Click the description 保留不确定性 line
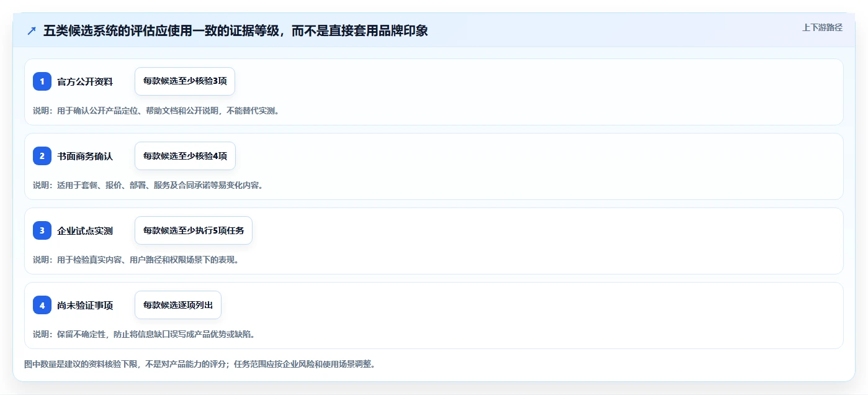This screenshot has height=395, width=868. click(x=144, y=334)
